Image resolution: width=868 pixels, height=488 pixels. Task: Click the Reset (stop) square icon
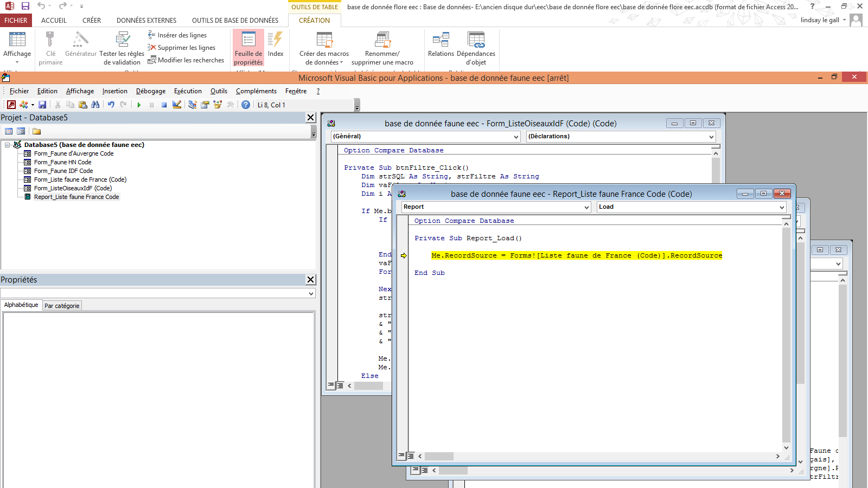coord(164,105)
